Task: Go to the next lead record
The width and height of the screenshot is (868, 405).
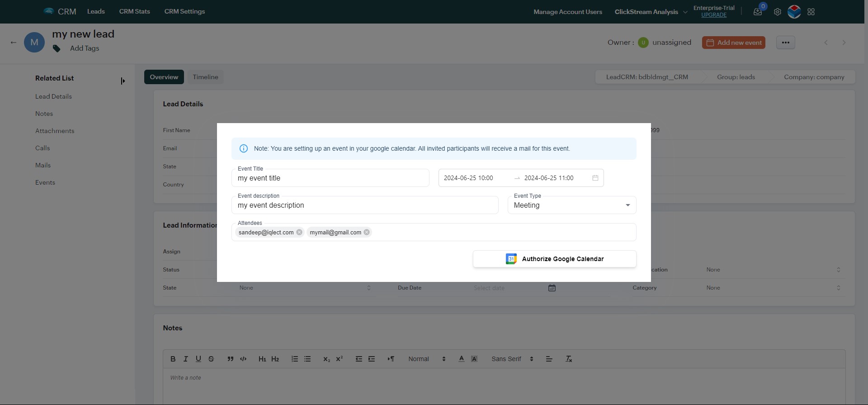Action: tap(844, 43)
